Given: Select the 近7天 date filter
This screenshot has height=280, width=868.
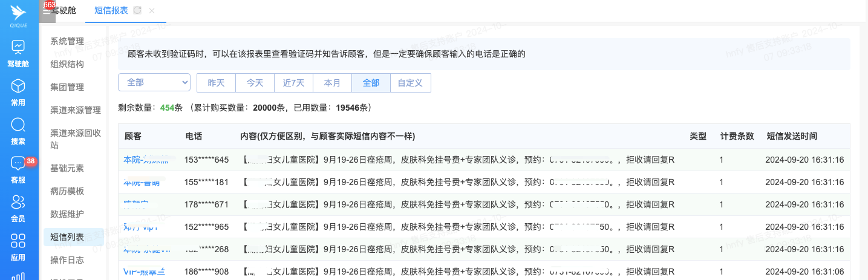Looking at the screenshot, I should point(293,83).
